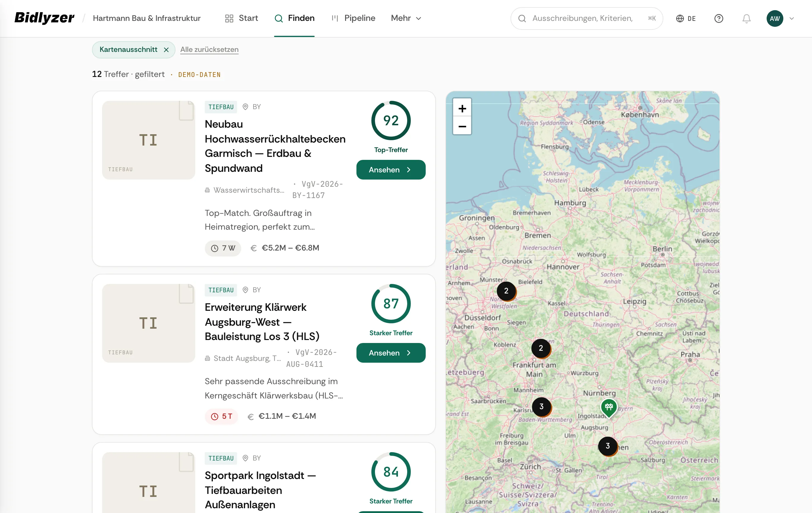The width and height of the screenshot is (812, 513).
Task: Change language via DE globe button
Action: (x=685, y=18)
